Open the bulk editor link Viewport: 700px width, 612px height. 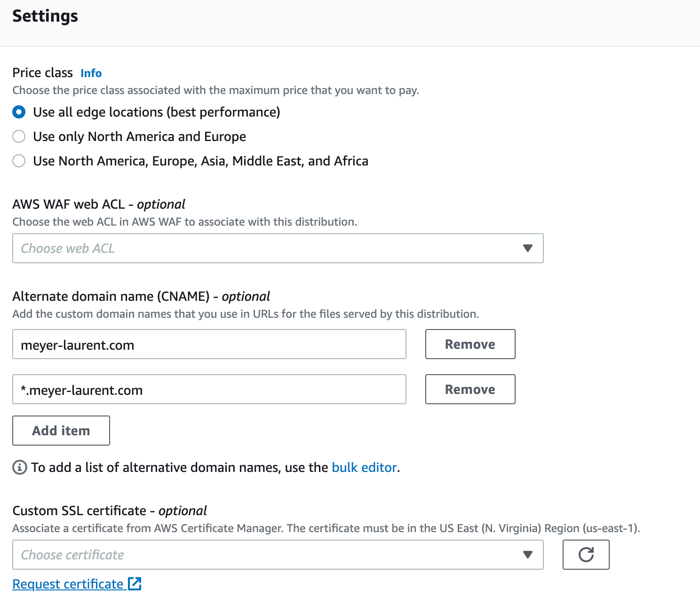point(365,468)
